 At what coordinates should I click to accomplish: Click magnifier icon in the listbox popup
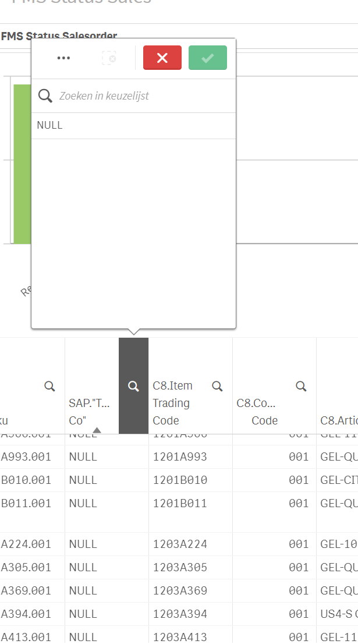45,95
